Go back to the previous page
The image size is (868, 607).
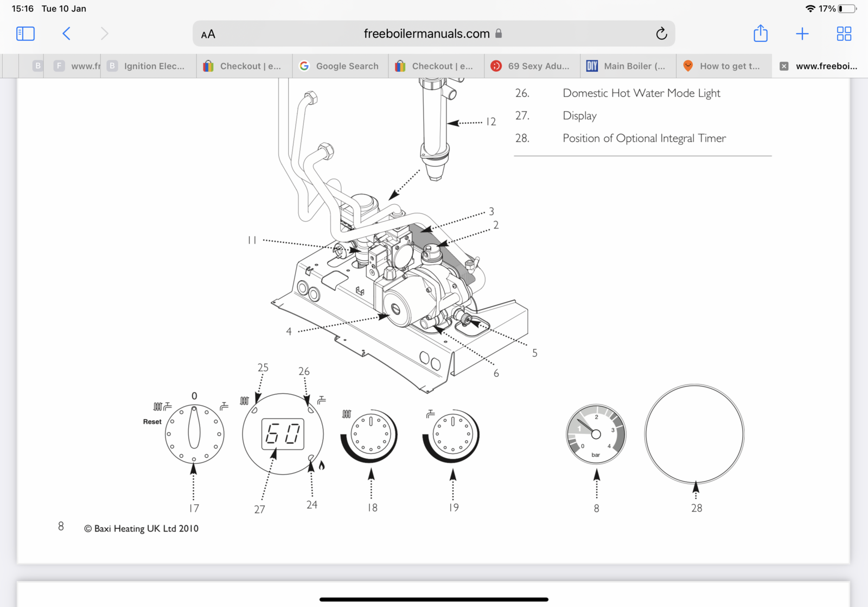click(x=66, y=34)
